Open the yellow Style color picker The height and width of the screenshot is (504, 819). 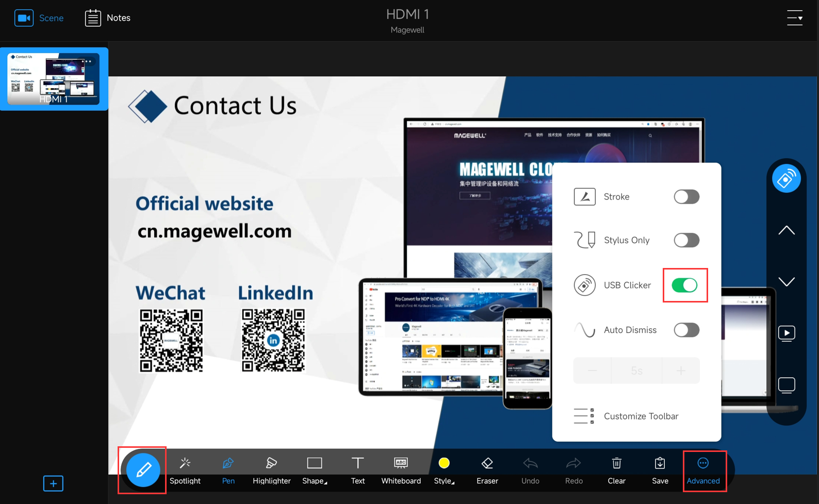coord(444,471)
